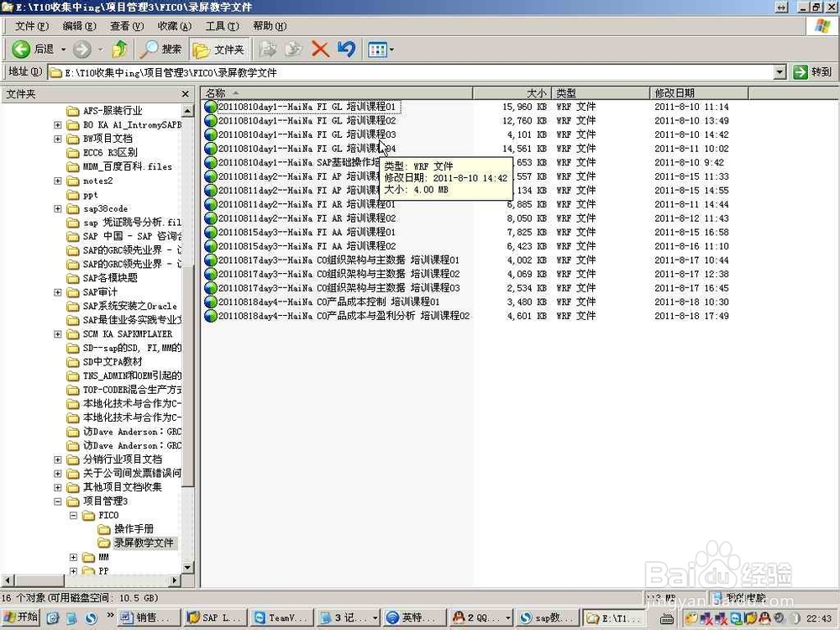The height and width of the screenshot is (630, 840).
Task: Expand the BW项目文档 tree node
Action: (58, 139)
